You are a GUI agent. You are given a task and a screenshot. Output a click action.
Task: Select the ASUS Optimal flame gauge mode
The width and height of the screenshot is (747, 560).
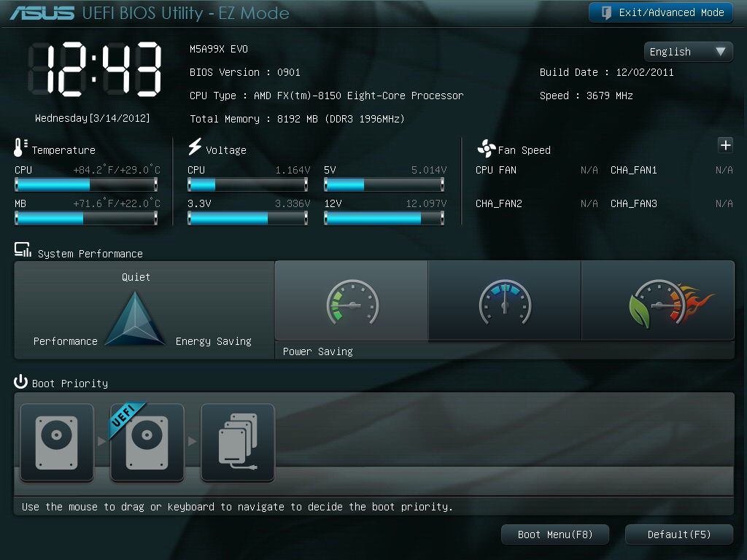click(658, 302)
